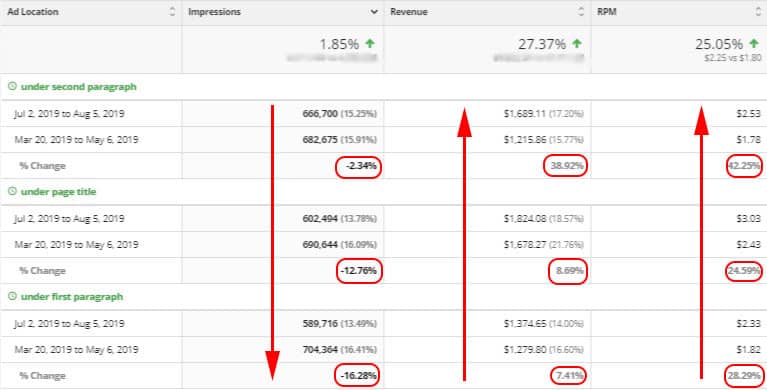Open the 'under second paragraph' link

(x=78, y=87)
